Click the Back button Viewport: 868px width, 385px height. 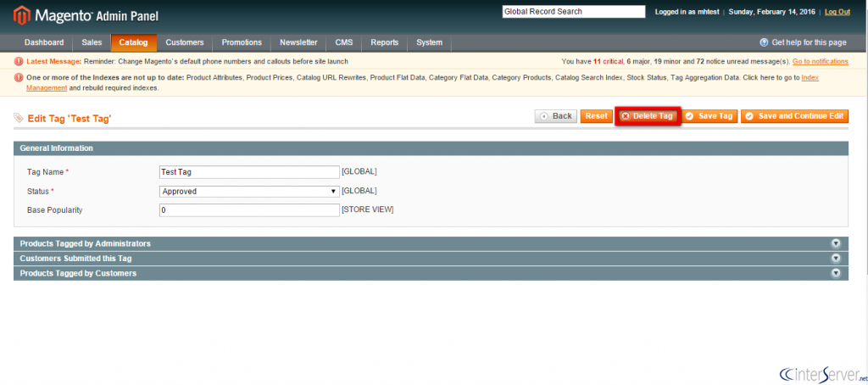556,116
